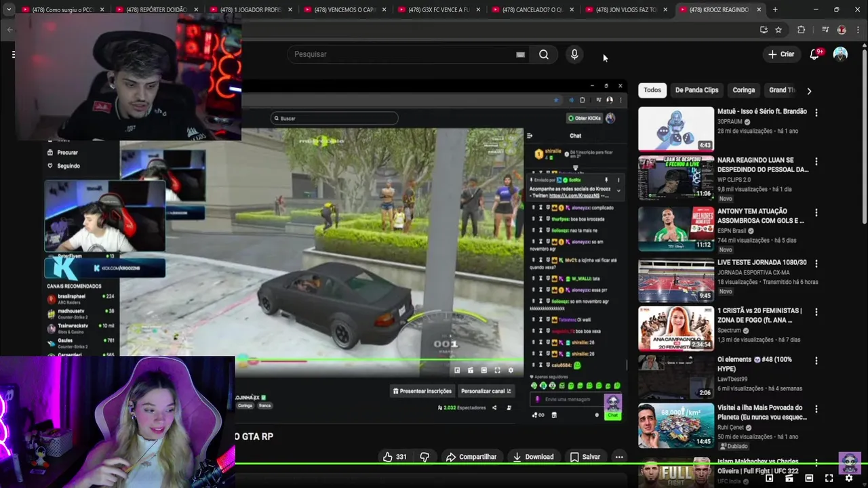868x488 pixels.
Task: Select the 'Todos' filter chip
Action: (652, 90)
